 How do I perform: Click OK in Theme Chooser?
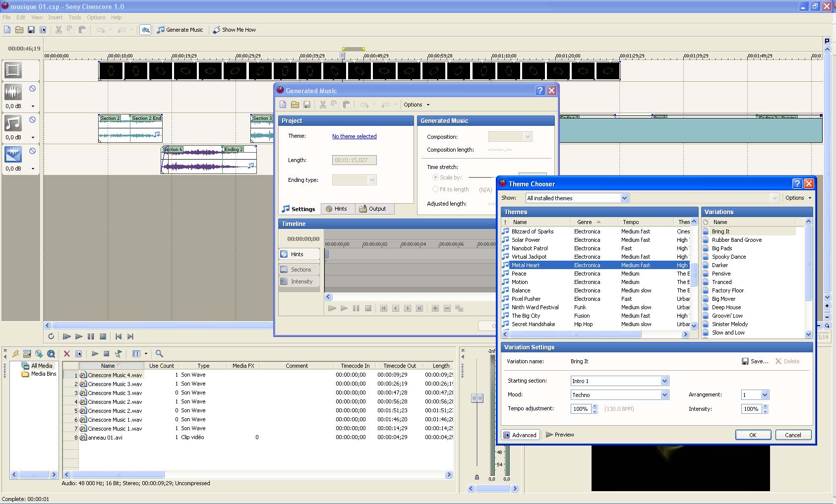[752, 435]
